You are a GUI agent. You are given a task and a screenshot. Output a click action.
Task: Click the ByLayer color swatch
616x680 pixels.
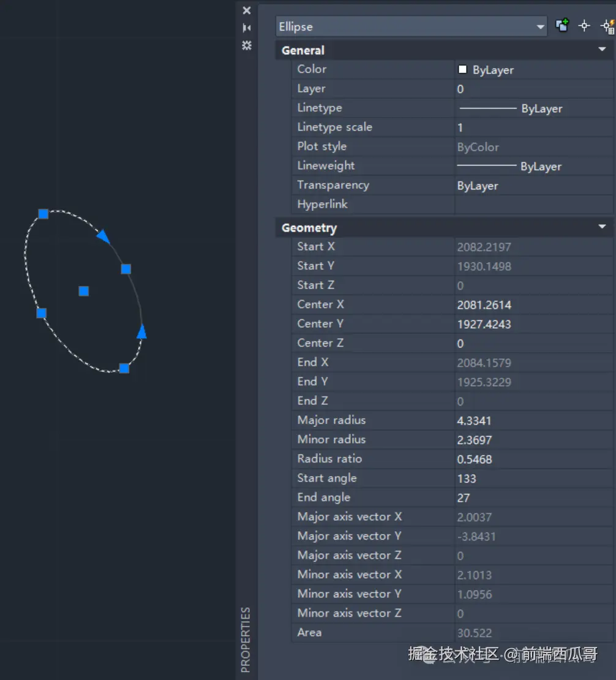[462, 69]
